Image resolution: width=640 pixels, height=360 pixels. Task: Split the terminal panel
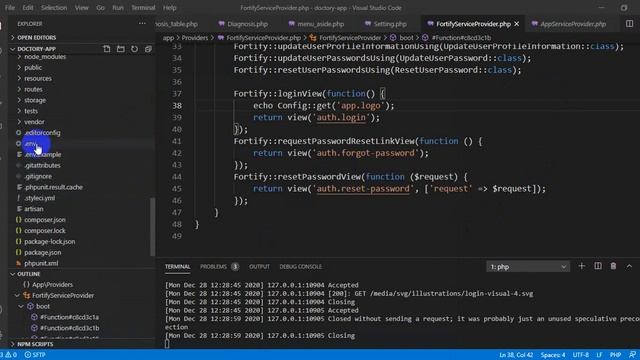coord(598,266)
